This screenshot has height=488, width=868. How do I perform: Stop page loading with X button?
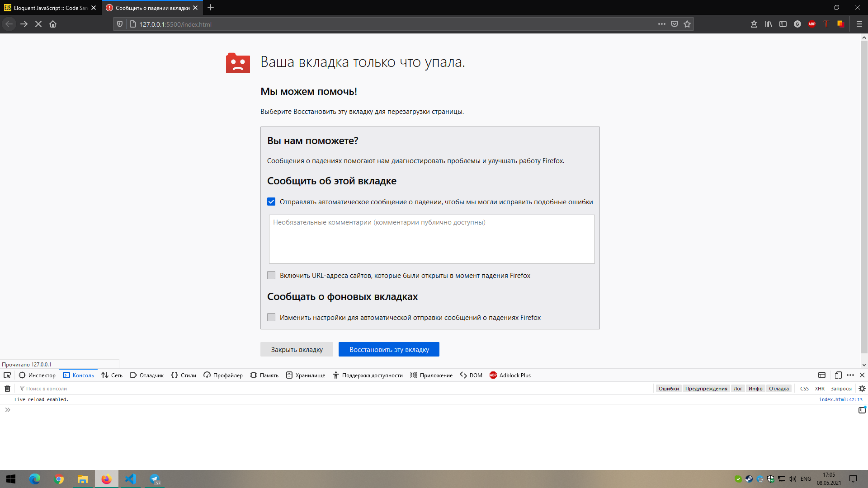[38, 24]
